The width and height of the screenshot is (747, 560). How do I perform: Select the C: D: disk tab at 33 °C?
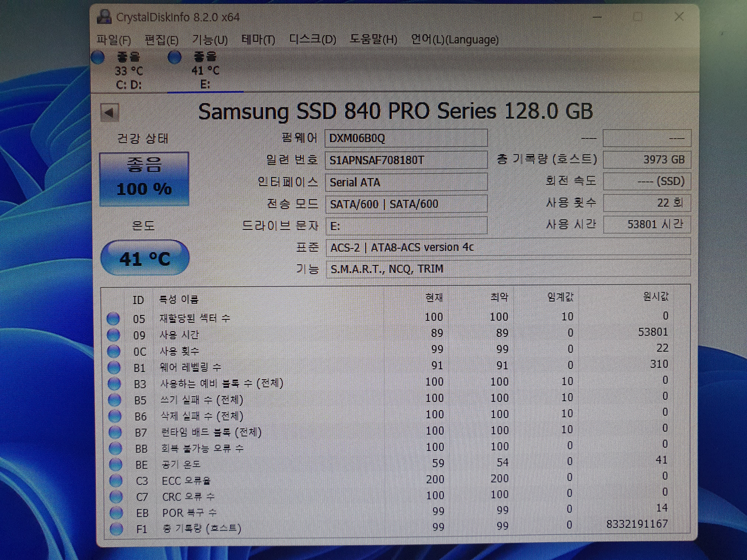[x=129, y=71]
